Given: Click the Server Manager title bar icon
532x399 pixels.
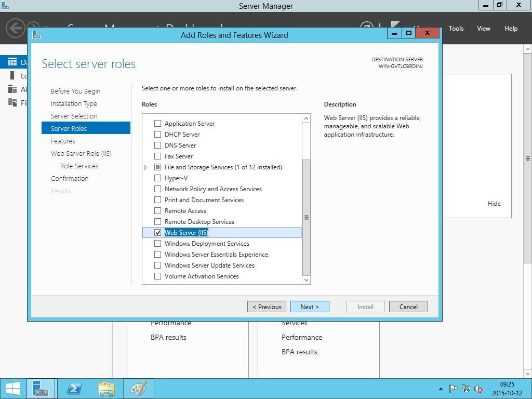Looking at the screenshot, I should 5,5.
